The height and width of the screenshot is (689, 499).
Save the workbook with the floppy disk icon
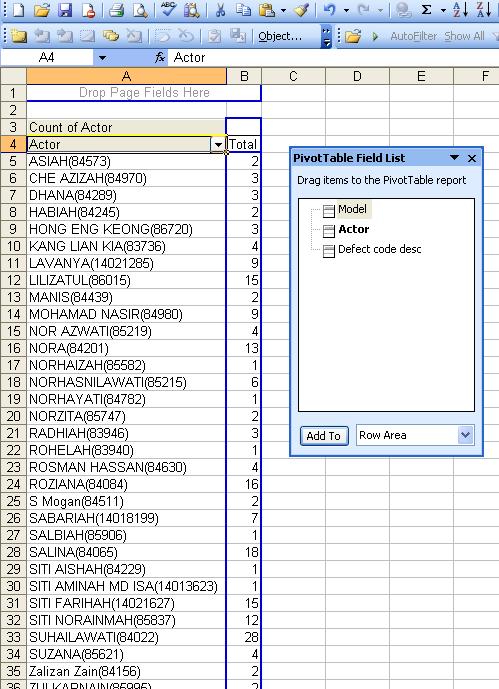tap(65, 10)
